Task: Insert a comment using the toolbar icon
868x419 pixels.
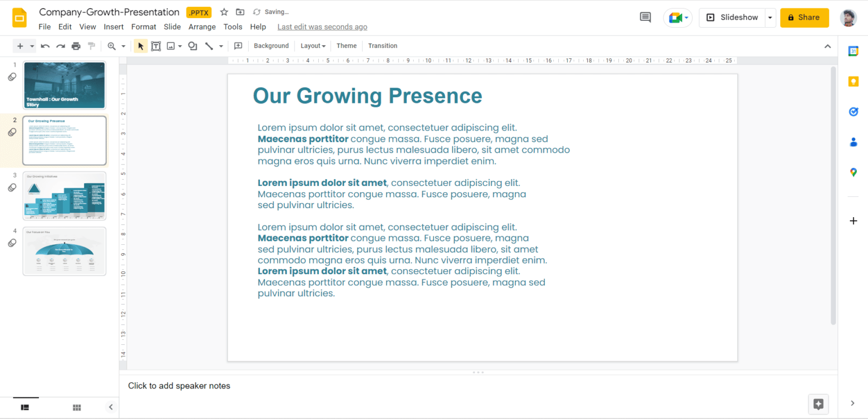Action: (x=238, y=46)
